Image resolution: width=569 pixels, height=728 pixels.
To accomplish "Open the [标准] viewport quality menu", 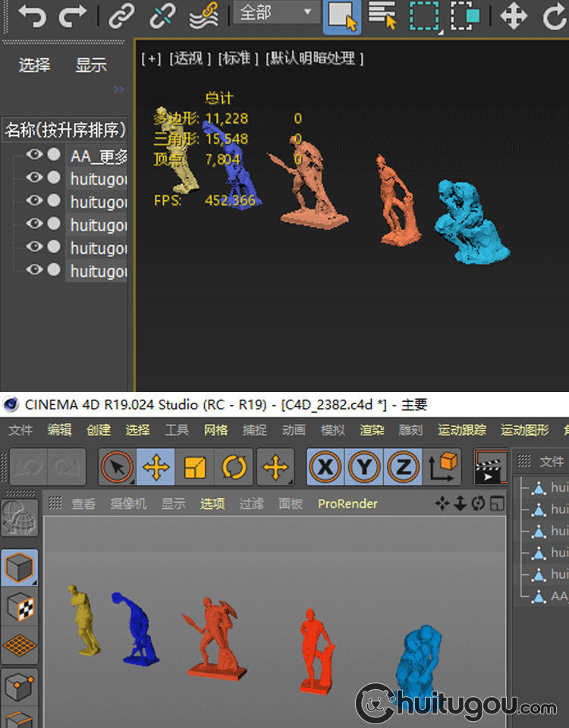I will click(238, 58).
